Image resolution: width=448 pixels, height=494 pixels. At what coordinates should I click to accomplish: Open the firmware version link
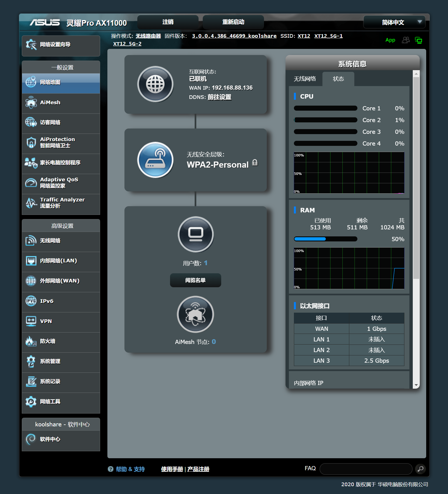click(x=234, y=36)
